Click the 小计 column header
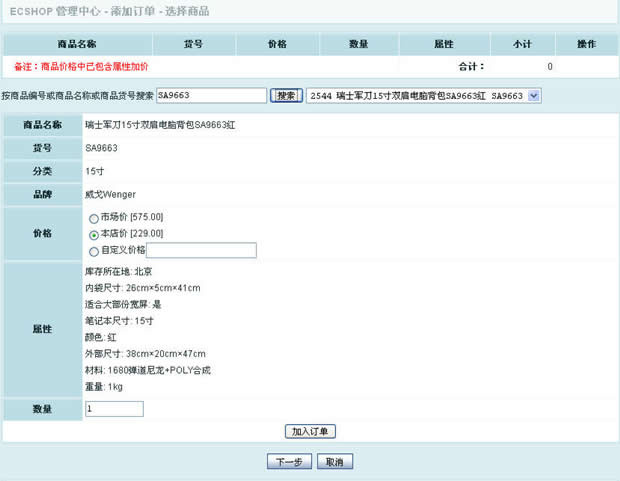This screenshot has width=620, height=481. 521,45
